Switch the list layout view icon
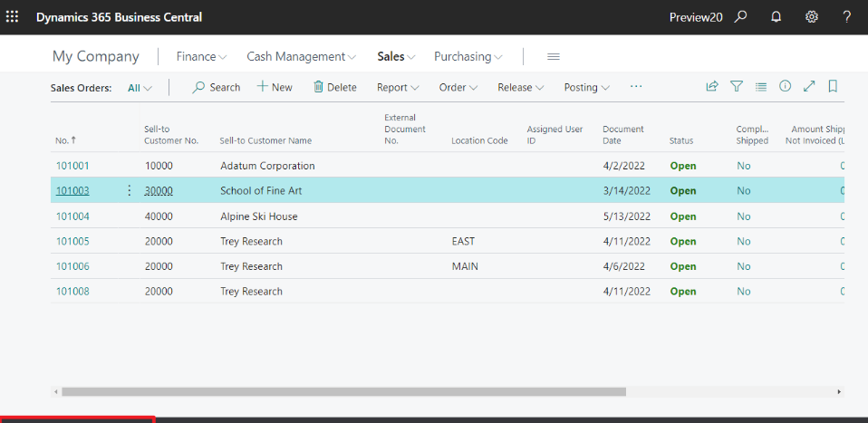This screenshot has height=423, width=868. (x=761, y=86)
